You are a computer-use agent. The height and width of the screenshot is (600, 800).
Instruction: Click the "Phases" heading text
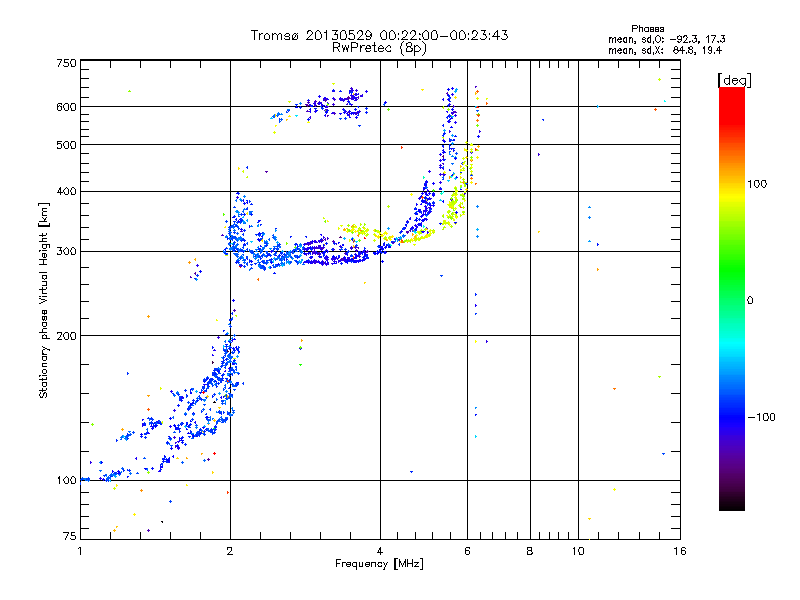(x=647, y=29)
